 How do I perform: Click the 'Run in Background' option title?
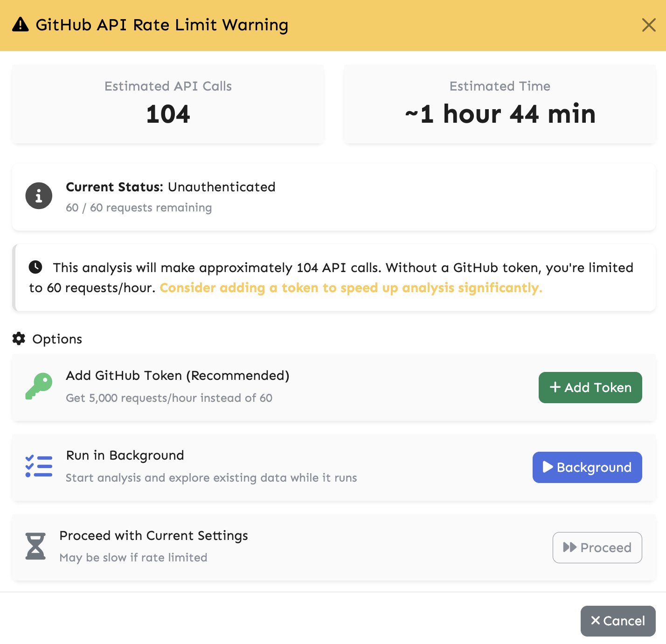(x=125, y=455)
